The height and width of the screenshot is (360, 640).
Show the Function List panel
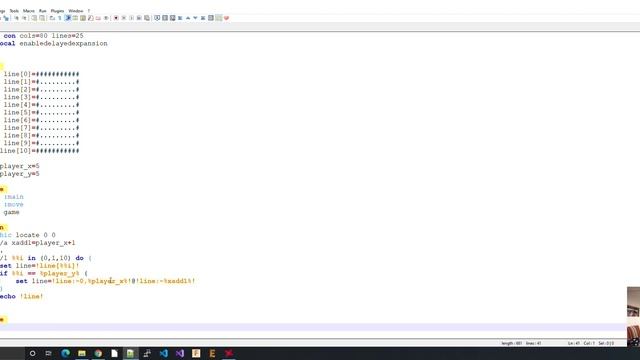[x=90, y=18]
